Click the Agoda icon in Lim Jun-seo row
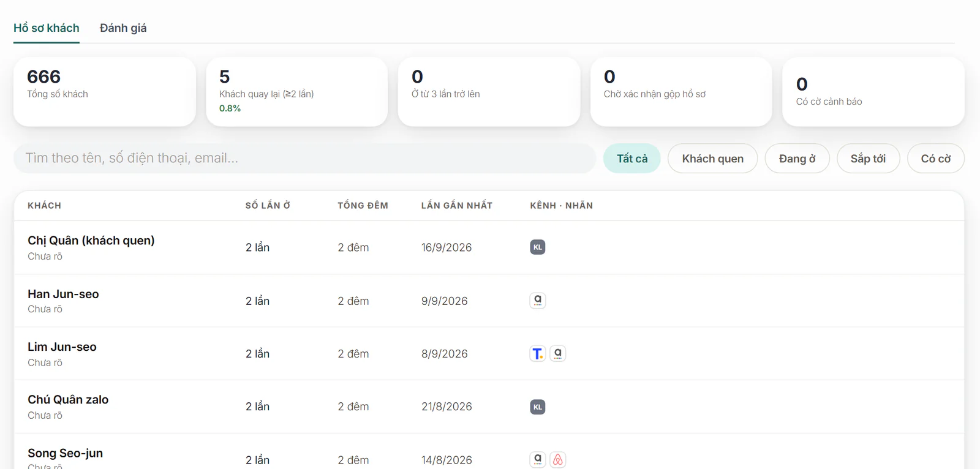This screenshot has width=980, height=469. tap(557, 353)
